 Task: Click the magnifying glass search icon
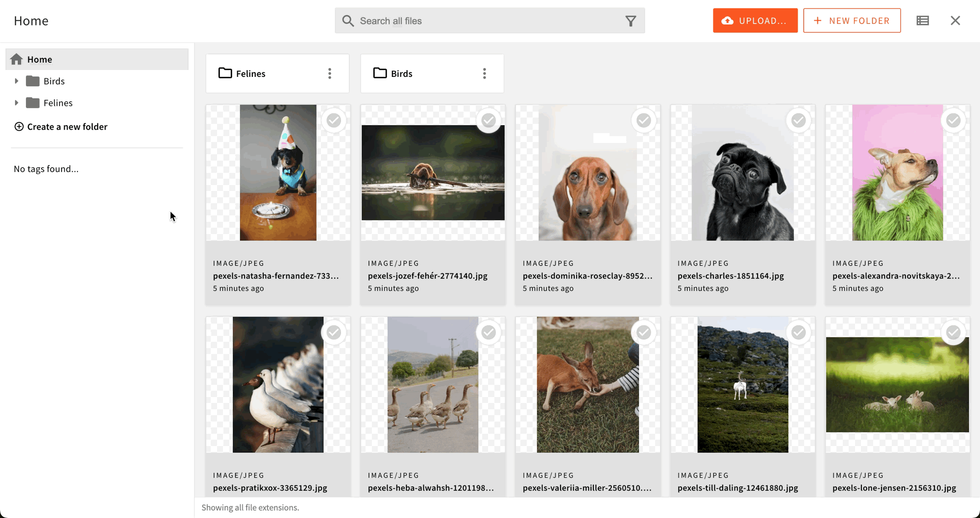348,21
